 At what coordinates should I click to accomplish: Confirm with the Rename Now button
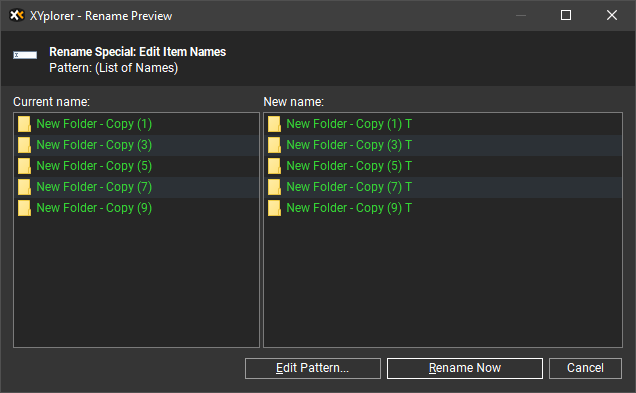point(465,368)
